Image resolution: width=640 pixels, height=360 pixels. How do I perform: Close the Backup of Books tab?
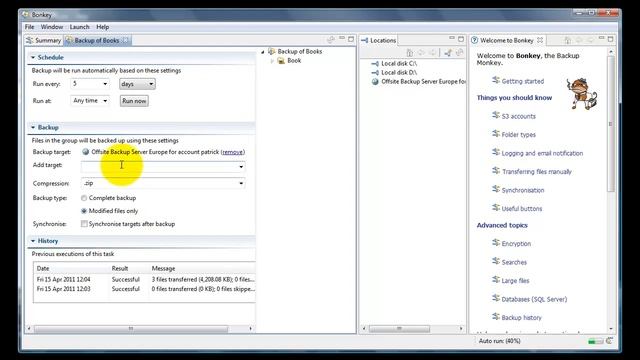tap(126, 40)
